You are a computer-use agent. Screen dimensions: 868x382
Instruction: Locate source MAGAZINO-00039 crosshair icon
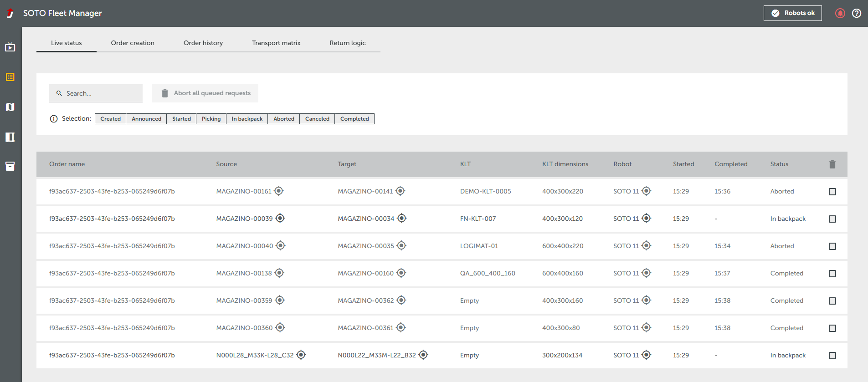pyautogui.click(x=280, y=218)
